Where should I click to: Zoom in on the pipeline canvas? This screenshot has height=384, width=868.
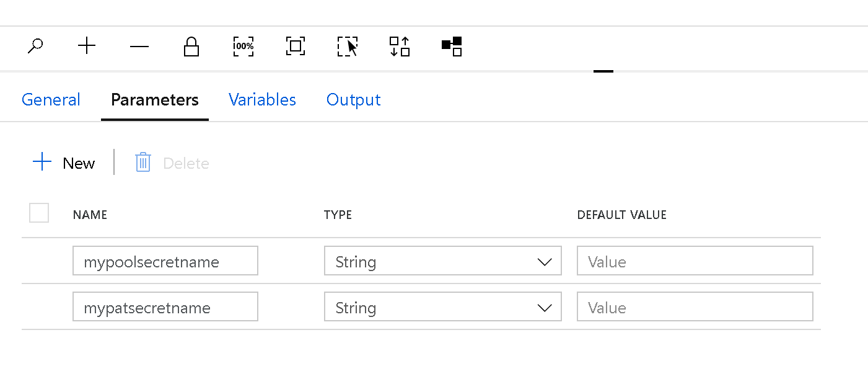pos(87,46)
